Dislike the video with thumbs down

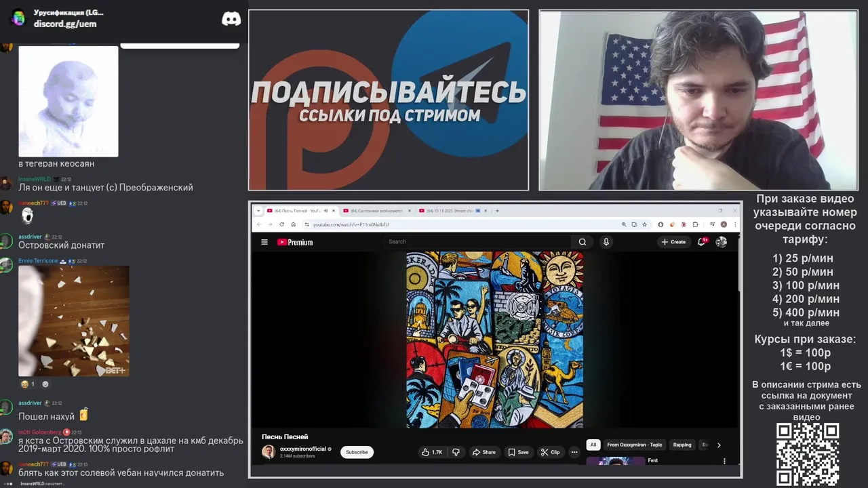(x=456, y=452)
